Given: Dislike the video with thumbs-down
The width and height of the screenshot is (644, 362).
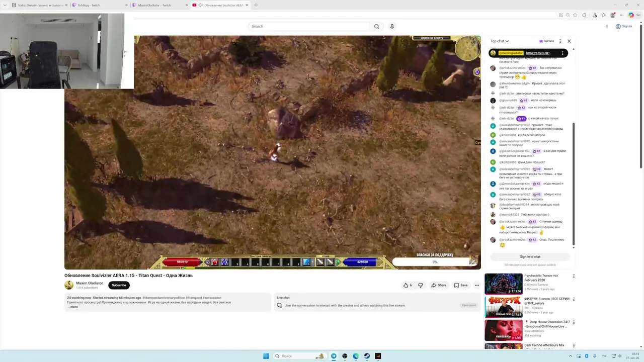Looking at the screenshot, I should click(421, 285).
